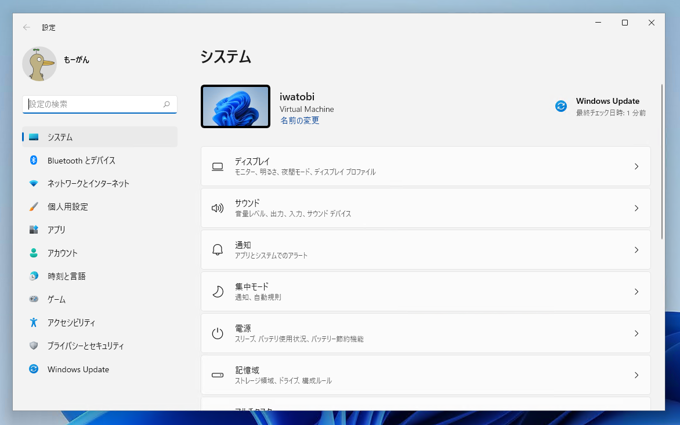Viewport: 680px width, 425px height.
Task: Click the iwatobi computer name text
Action: 297,97
